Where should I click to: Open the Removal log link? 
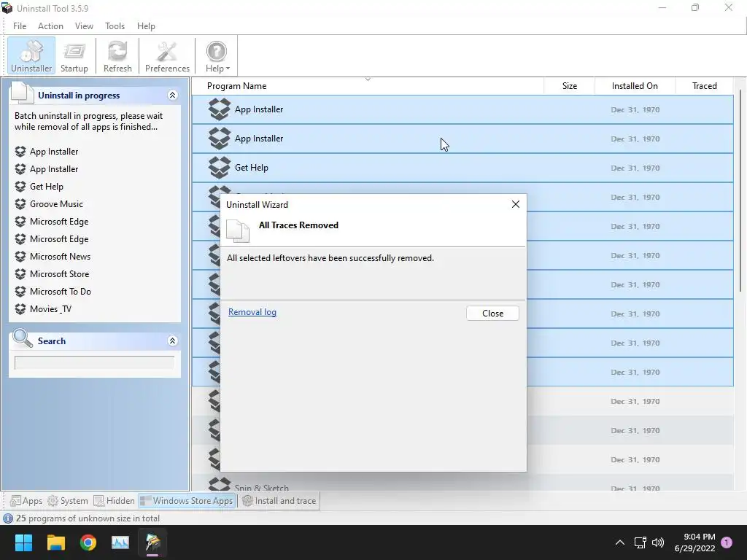(x=252, y=312)
